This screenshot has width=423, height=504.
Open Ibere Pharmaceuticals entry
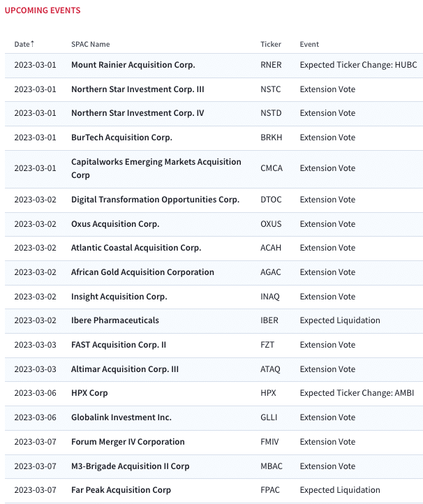click(x=114, y=320)
